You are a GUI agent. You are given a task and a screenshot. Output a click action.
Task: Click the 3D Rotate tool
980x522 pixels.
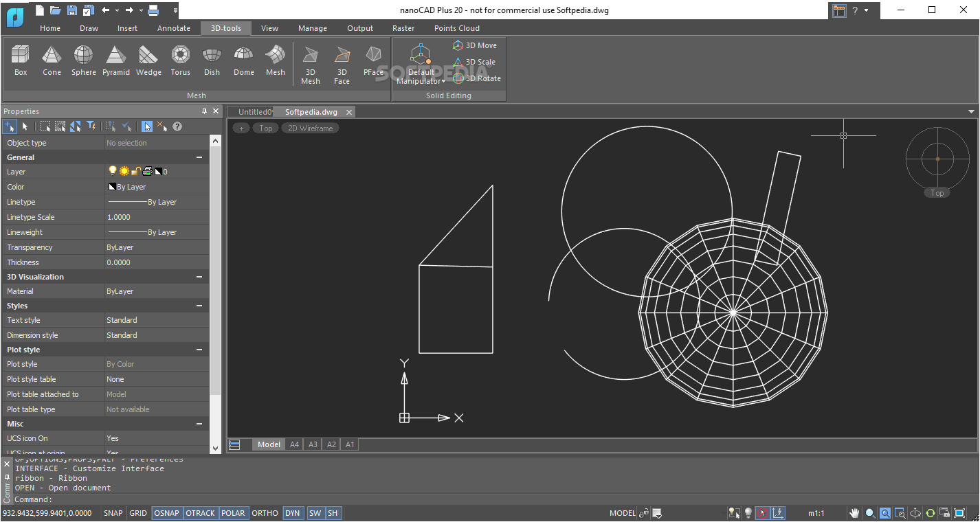pyautogui.click(x=477, y=78)
